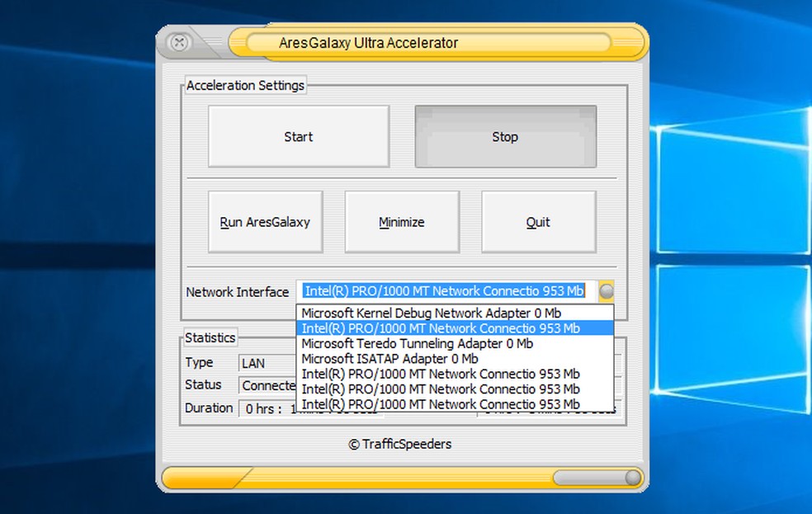812x514 pixels.
Task: Launch AresGalaxy with Run AresGalaxy button
Action: [266, 222]
